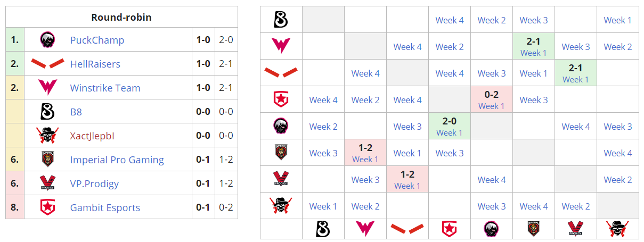The width and height of the screenshot is (644, 242).
Task: Select the B8 logo in the standings table
Action: click(47, 112)
